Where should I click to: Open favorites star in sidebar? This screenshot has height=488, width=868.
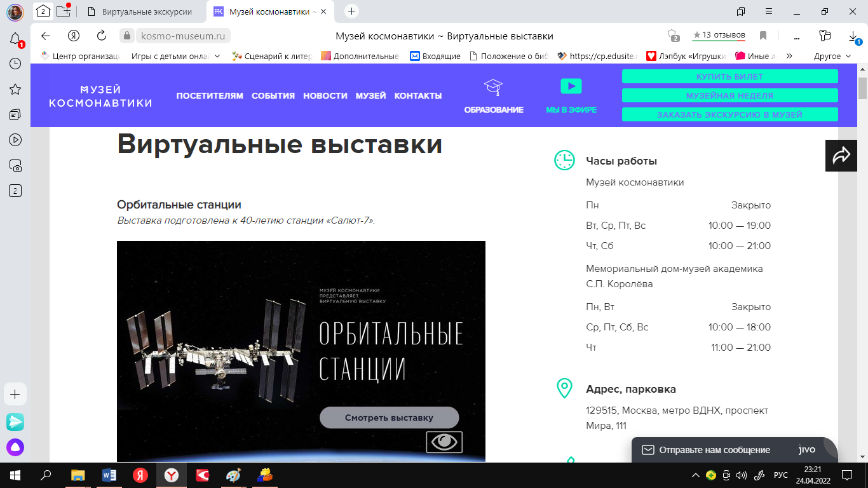[x=15, y=89]
